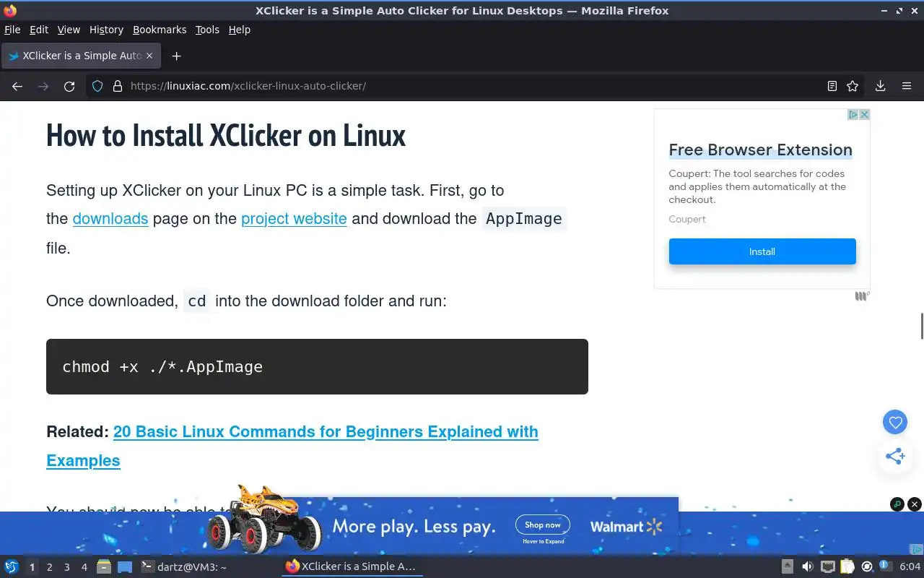Open the Tools menu
The image size is (924, 578).
tap(207, 30)
